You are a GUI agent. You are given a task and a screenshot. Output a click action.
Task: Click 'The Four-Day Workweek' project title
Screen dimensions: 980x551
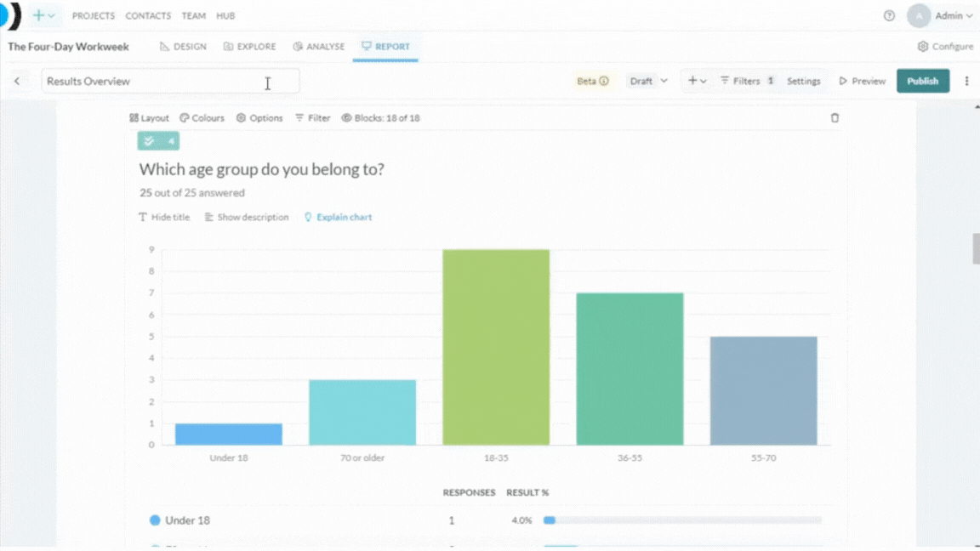(x=68, y=47)
